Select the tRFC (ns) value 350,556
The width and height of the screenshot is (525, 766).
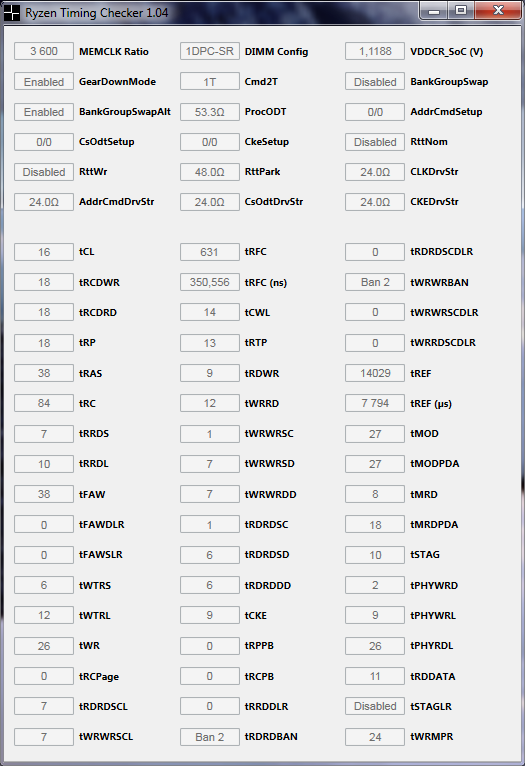click(x=210, y=282)
